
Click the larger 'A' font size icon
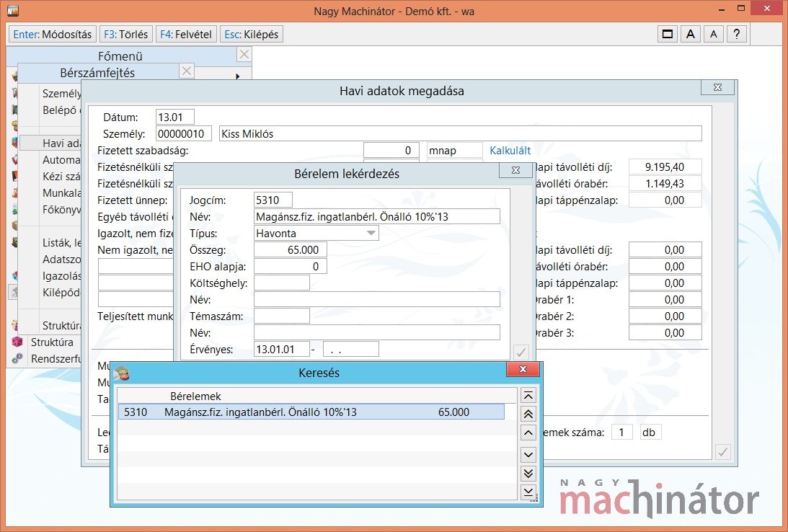pyautogui.click(x=690, y=34)
